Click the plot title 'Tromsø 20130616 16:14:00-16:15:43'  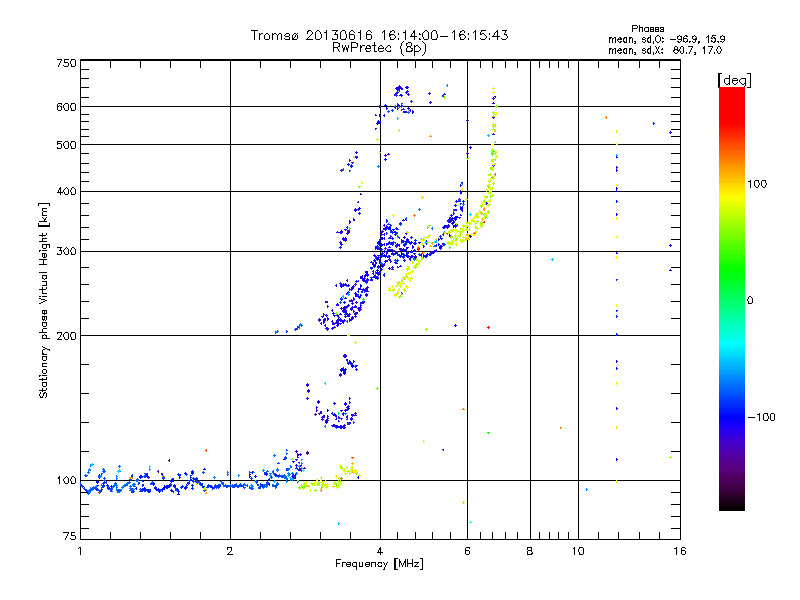379,35
